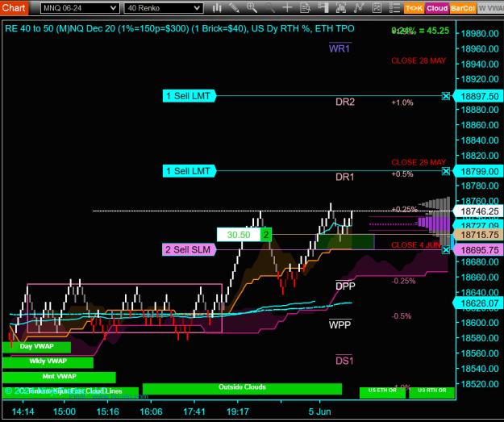The height and width of the screenshot is (422, 504).
Task: Open the bar type chart style icon
Action: coord(217,8)
